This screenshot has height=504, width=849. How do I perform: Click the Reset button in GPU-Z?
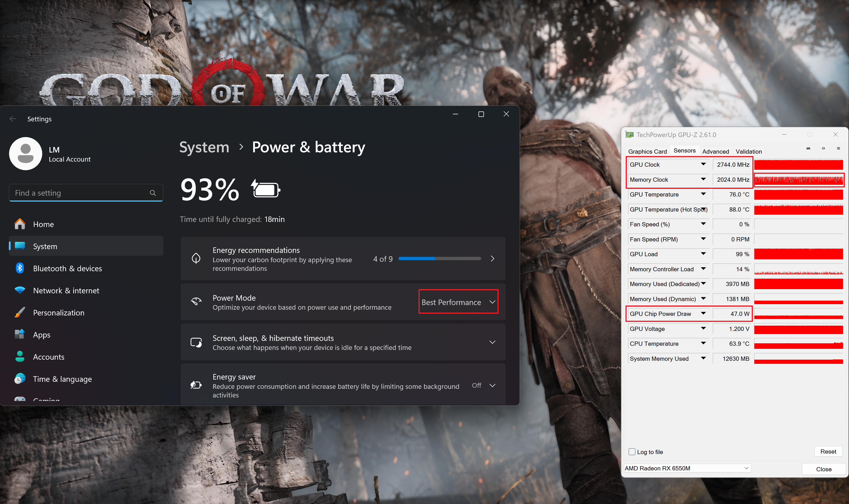click(x=828, y=451)
